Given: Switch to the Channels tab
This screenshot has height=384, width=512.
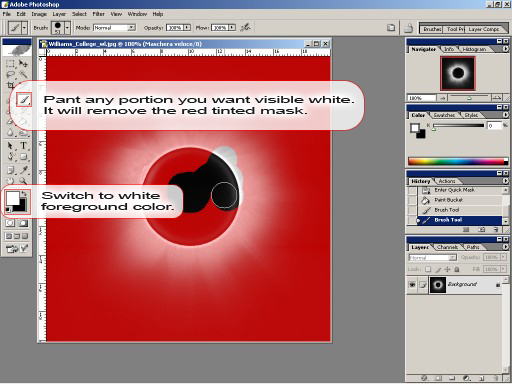Looking at the screenshot, I should [447, 247].
